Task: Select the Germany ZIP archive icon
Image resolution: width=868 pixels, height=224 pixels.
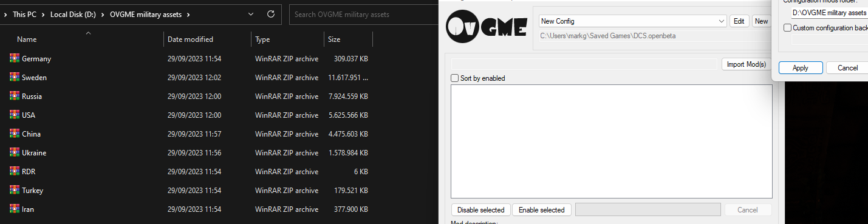Action: 15,59
